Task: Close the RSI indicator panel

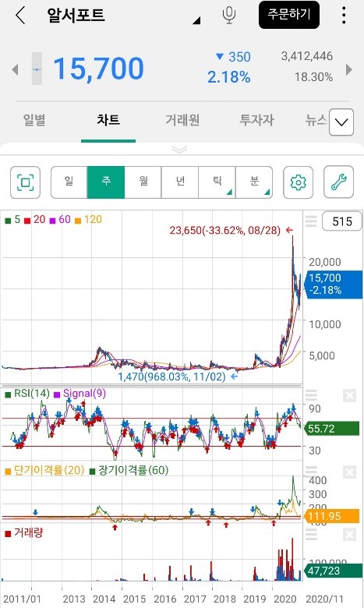Action: pos(349,395)
